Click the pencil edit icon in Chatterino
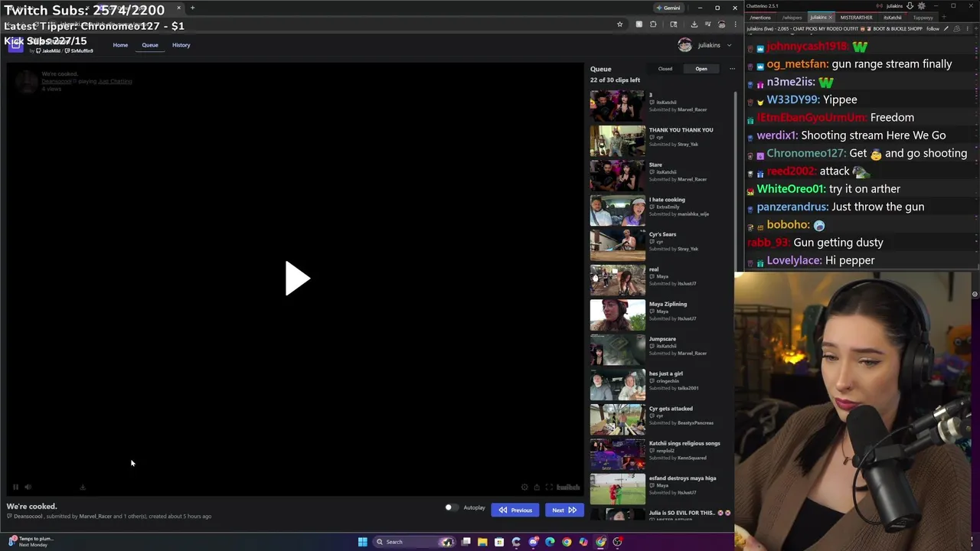980x551 pixels. coord(946,29)
